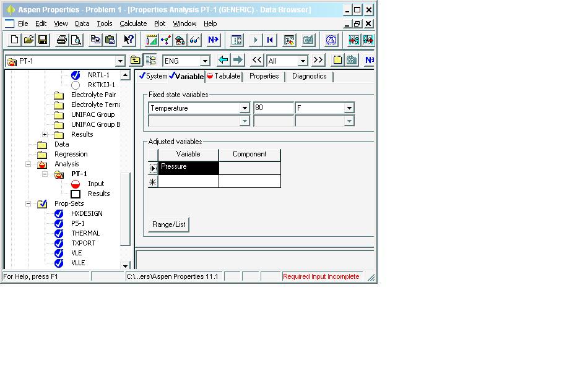Open the Plot menu
Image resolution: width=572 pixels, height=392 pixels.
(x=160, y=23)
